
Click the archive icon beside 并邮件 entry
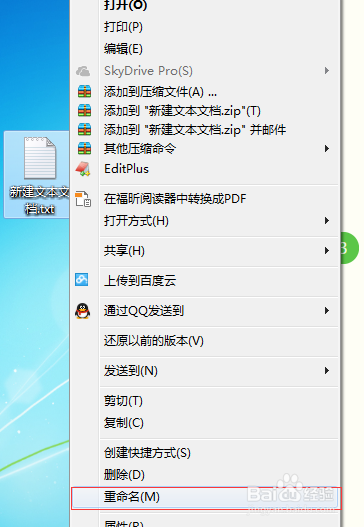(x=84, y=129)
